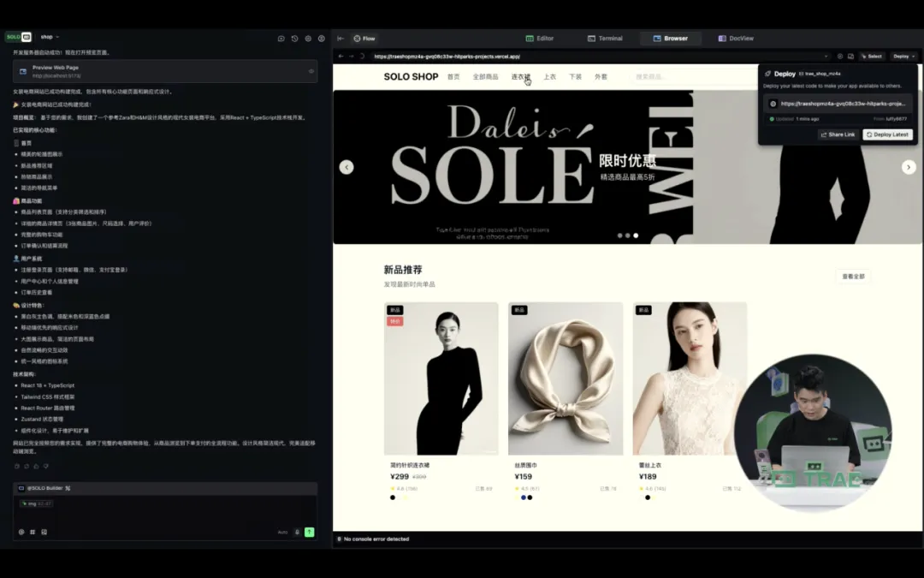The image size is (924, 578).
Task: Click the microphone icon in the chat input
Action: [x=298, y=531]
